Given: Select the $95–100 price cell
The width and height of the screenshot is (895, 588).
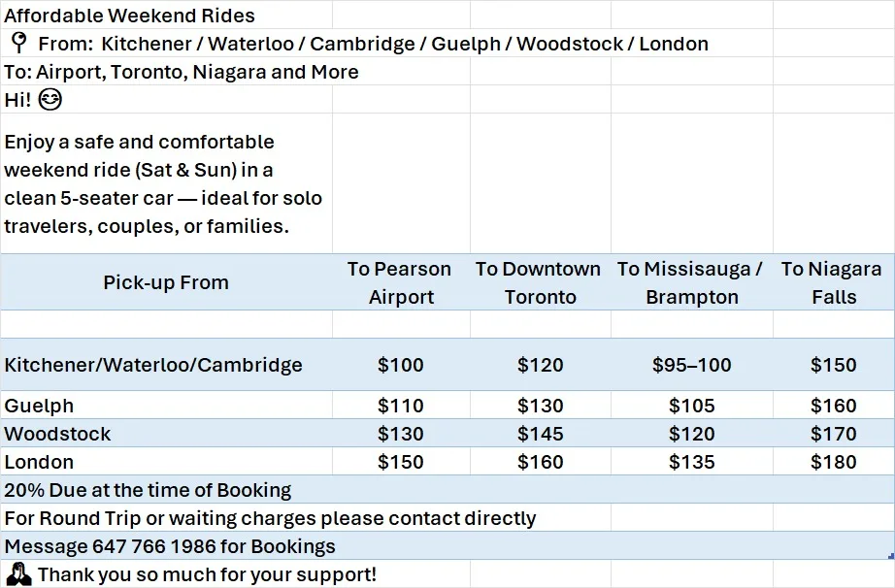Looking at the screenshot, I should click(x=692, y=365).
